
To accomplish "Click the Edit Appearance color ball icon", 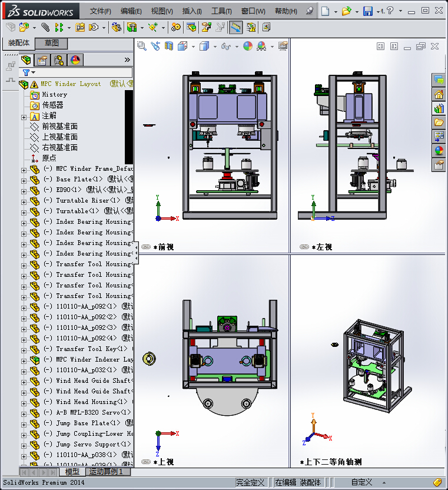I will (x=248, y=47).
